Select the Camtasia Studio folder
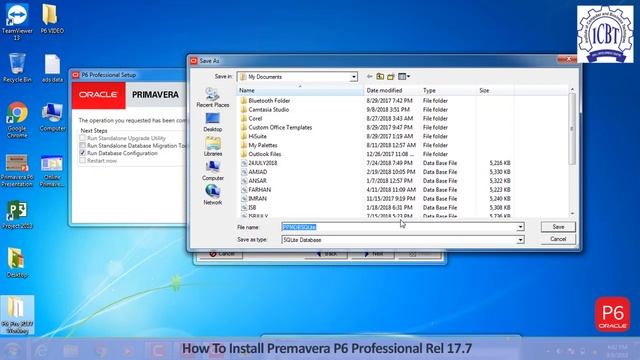This screenshot has width=640, height=360. (269, 109)
